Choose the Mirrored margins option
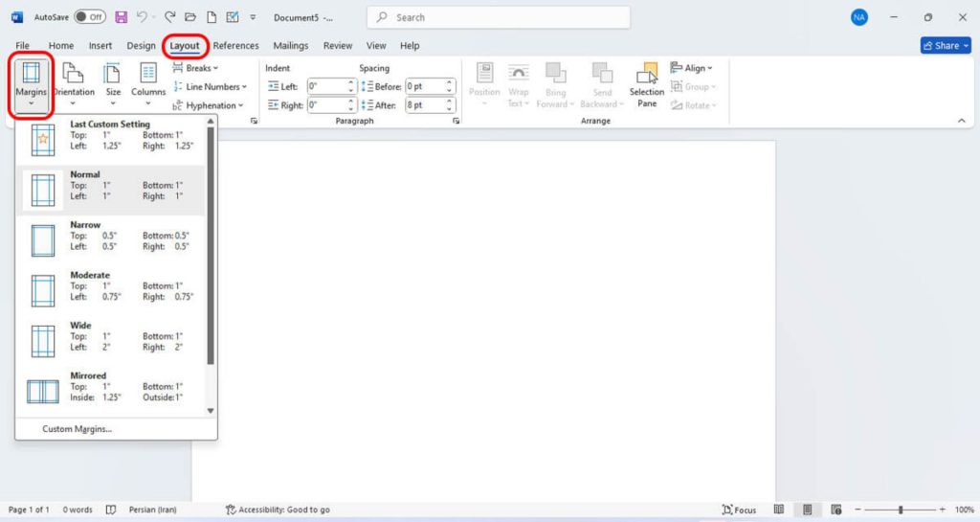 pyautogui.click(x=110, y=392)
